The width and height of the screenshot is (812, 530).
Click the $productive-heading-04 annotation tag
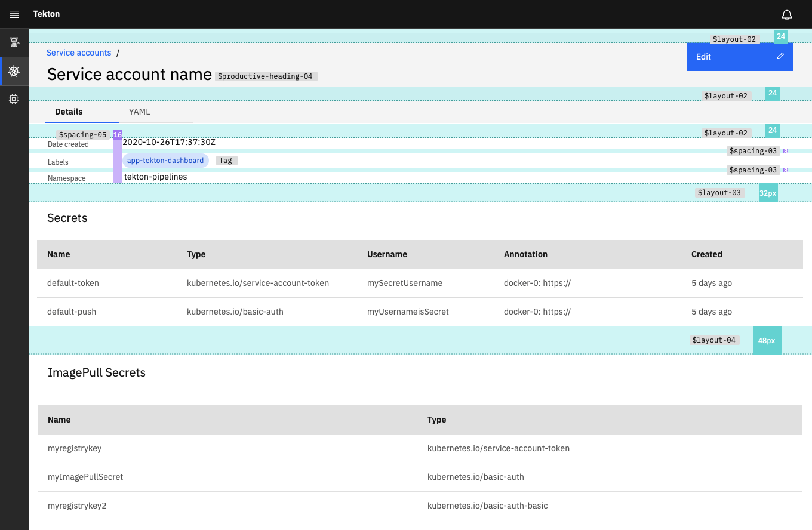coord(266,76)
